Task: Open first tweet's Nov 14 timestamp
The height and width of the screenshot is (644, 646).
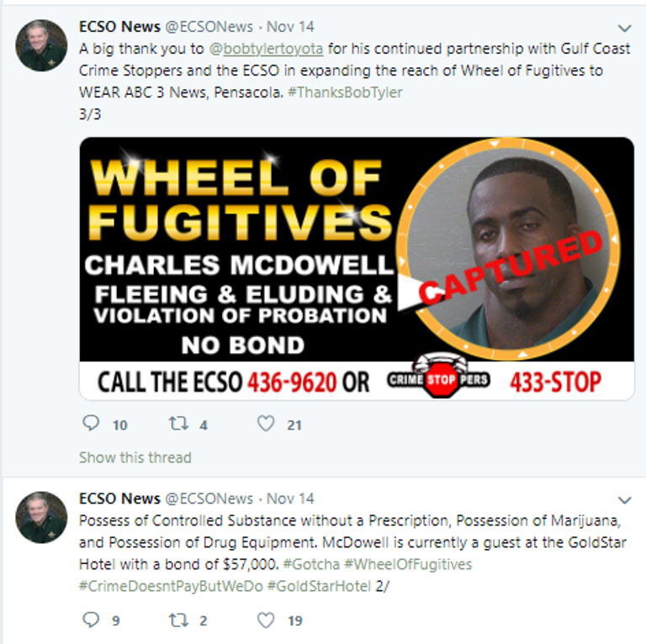Action: tap(290, 27)
